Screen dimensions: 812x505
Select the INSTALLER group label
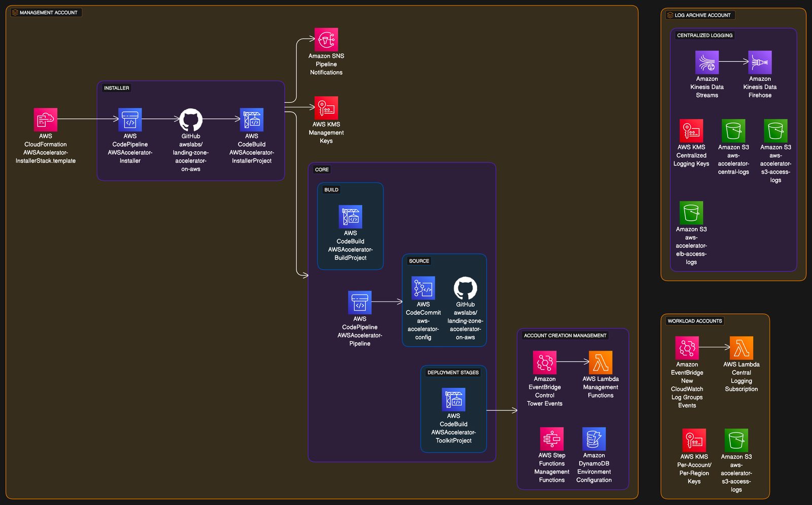(116, 88)
